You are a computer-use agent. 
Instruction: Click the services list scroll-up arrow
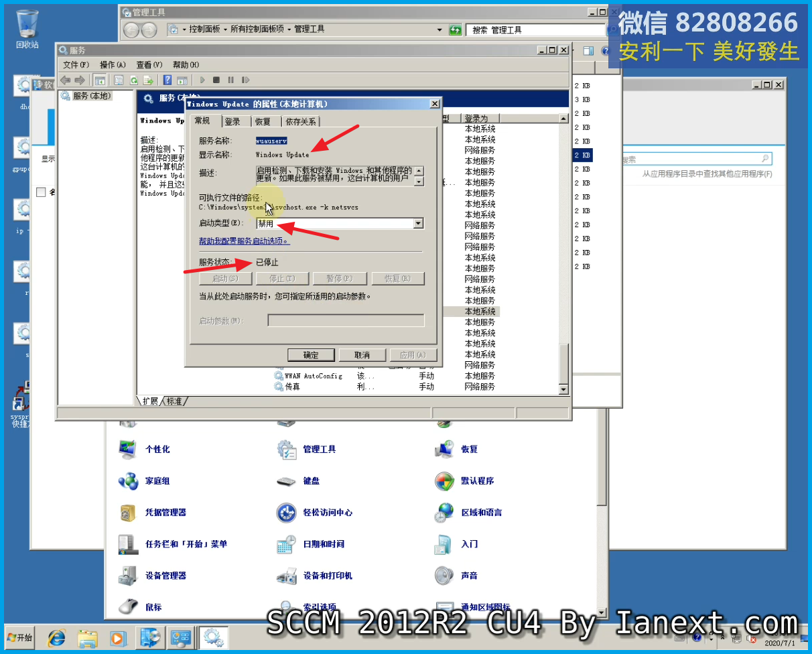point(563,117)
